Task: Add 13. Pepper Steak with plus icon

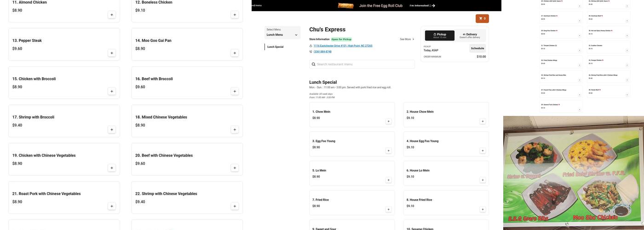Action: click(x=111, y=53)
